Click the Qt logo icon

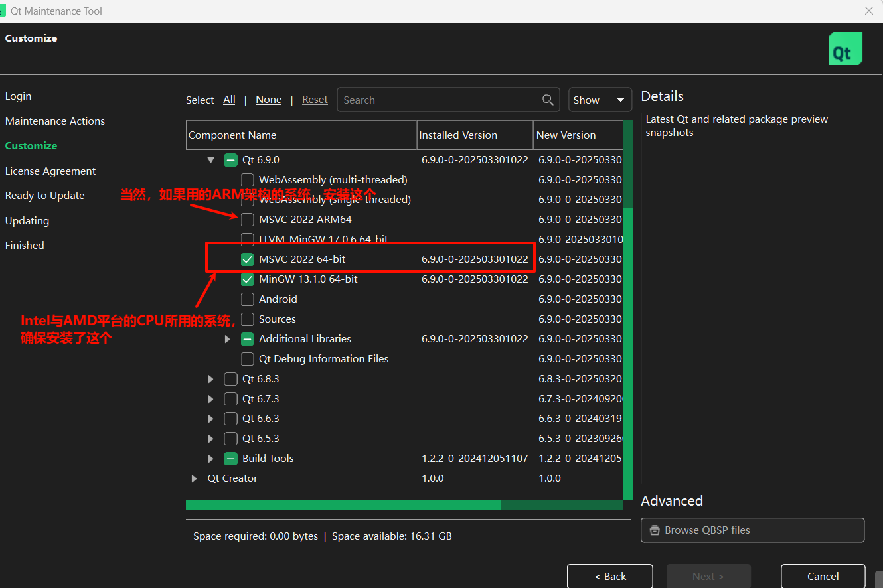(x=846, y=48)
